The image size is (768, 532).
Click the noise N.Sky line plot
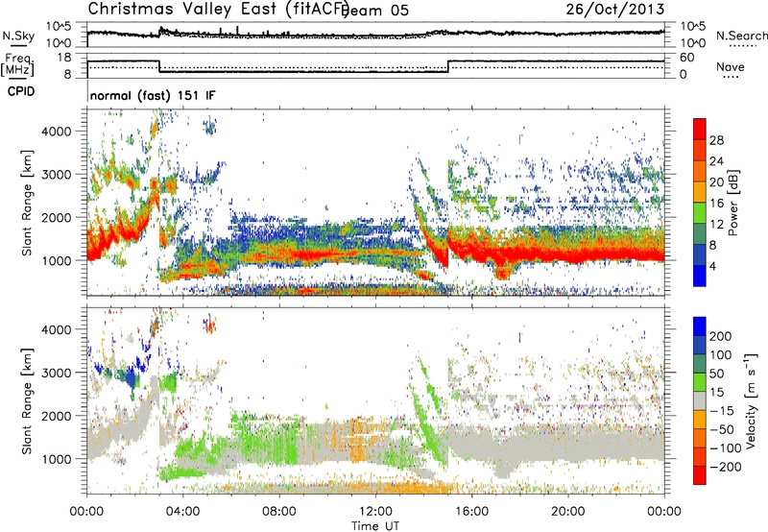[x=375, y=35]
